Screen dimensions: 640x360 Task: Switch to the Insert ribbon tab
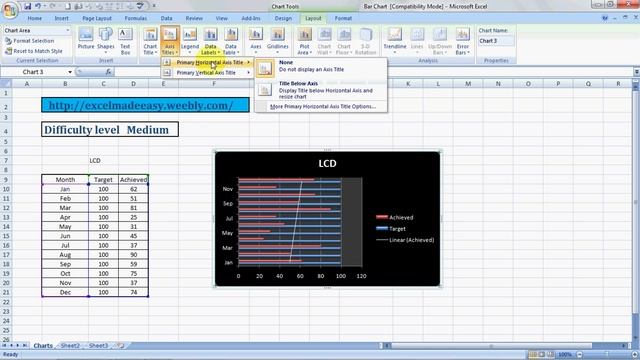62,18
